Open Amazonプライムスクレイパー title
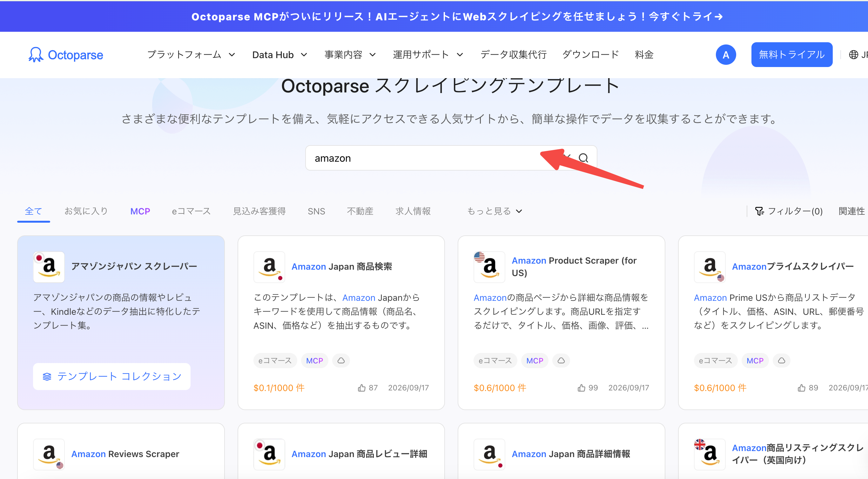This screenshot has height=479, width=868. click(x=792, y=266)
